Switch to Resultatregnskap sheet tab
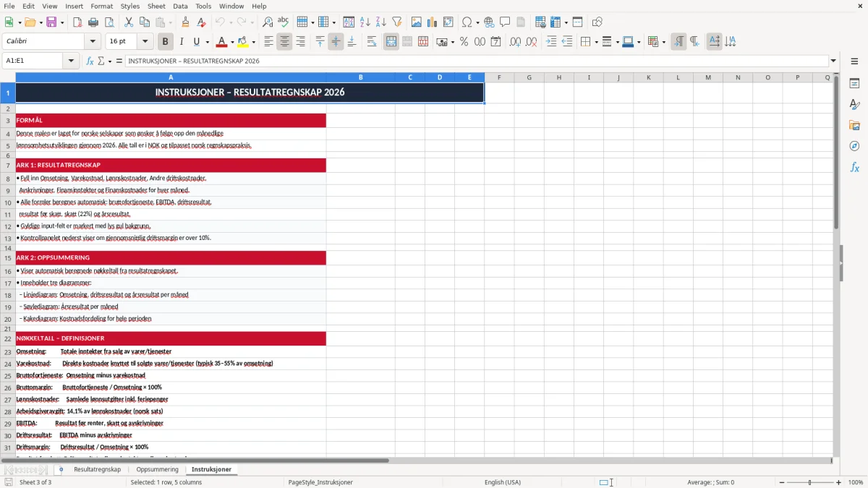868x488 pixels. click(97, 469)
